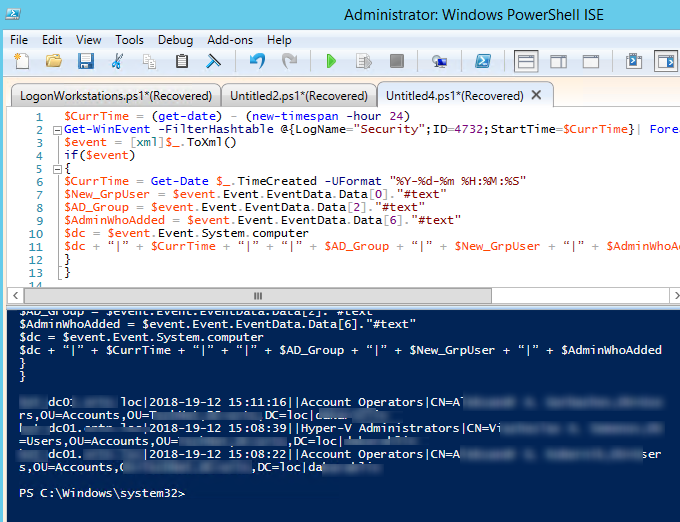Show script pane maximized layout icon

point(591,61)
